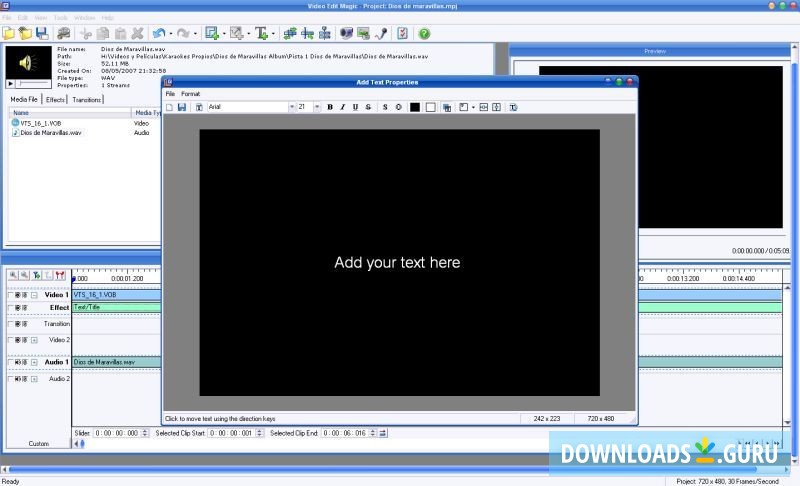The width and height of the screenshot is (800, 486).
Task: Select VTS_16_1.VOB in media list
Action: (41, 123)
